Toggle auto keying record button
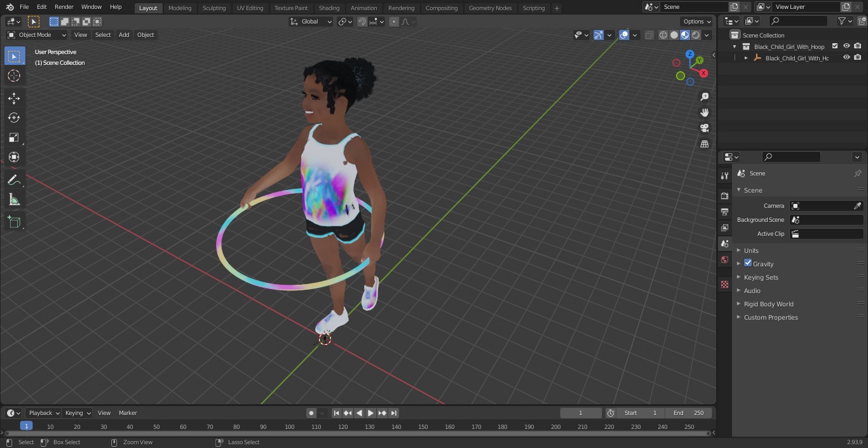 (311, 413)
